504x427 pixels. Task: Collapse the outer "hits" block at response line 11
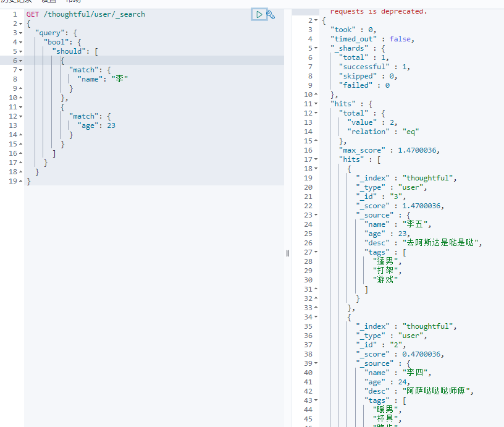tap(316, 104)
